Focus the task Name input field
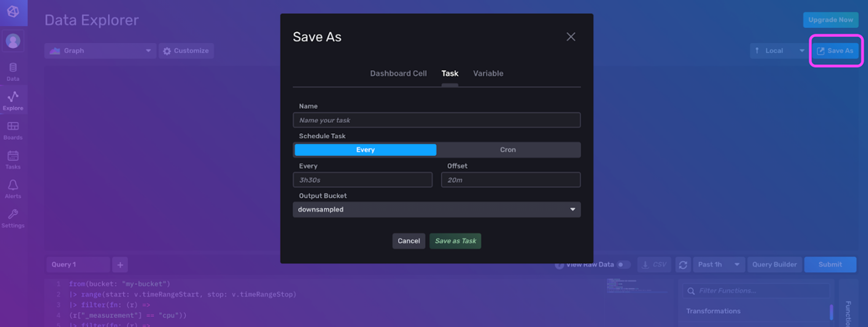The height and width of the screenshot is (327, 868). [436, 120]
